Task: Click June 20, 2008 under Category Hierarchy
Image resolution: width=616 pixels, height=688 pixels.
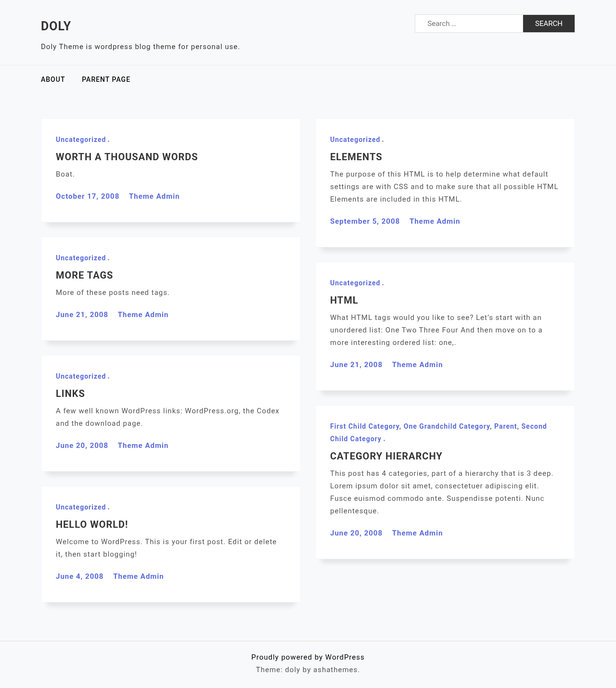Action: [356, 533]
